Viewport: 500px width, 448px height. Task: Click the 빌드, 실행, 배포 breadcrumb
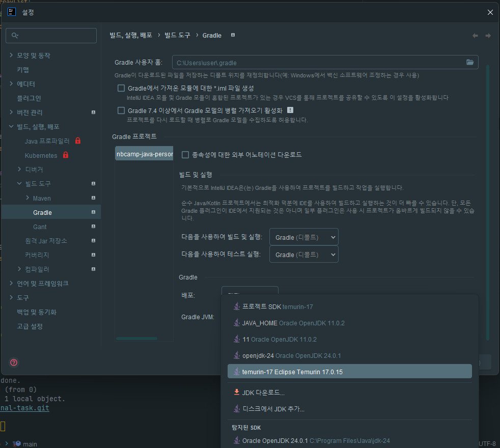[131, 35]
